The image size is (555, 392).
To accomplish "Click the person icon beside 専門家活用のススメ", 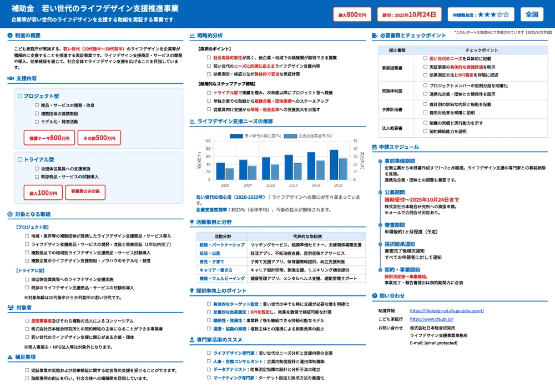I will pyautogui.click(x=192, y=340).
